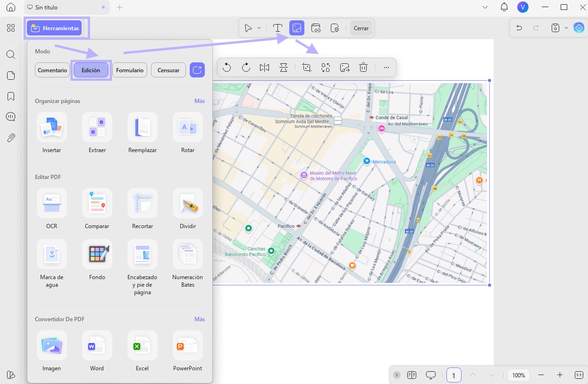The width and height of the screenshot is (588, 384).
Task: Convert PDF to Excel
Action: click(x=143, y=350)
